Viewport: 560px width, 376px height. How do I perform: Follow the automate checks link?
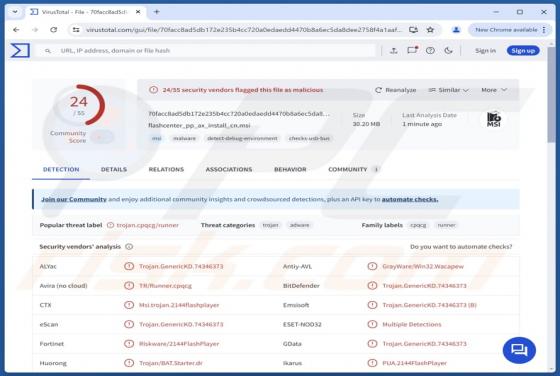(410, 199)
